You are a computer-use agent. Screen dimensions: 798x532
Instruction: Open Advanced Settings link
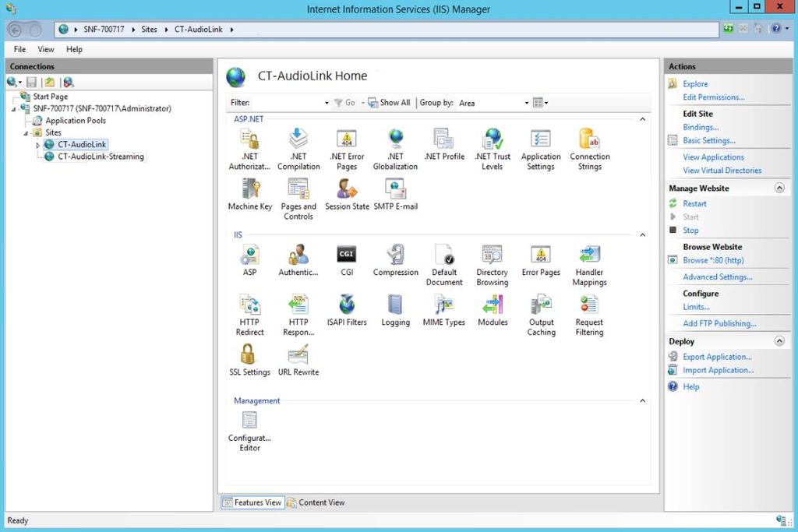718,277
